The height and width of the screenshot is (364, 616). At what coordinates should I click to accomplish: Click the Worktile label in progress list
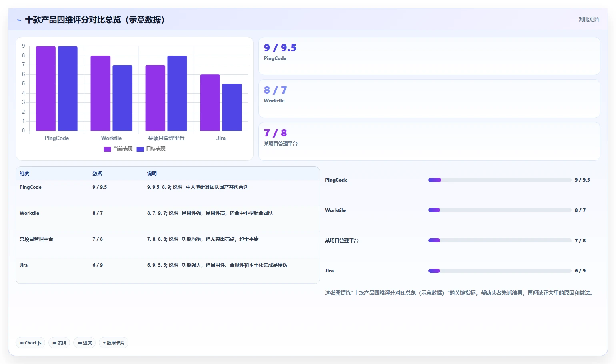[x=335, y=210]
